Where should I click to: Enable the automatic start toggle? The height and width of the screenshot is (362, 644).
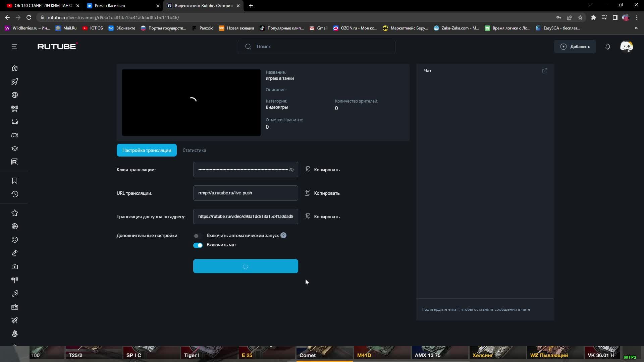[x=198, y=236]
